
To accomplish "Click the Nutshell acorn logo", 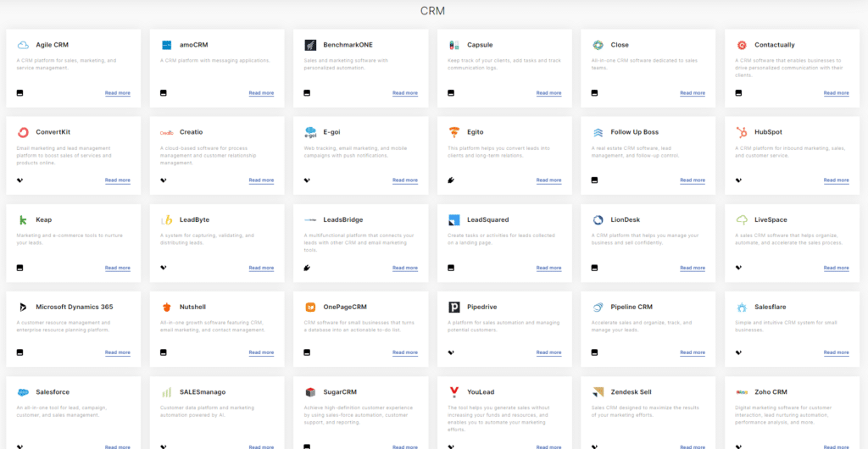I will pyautogui.click(x=166, y=307).
